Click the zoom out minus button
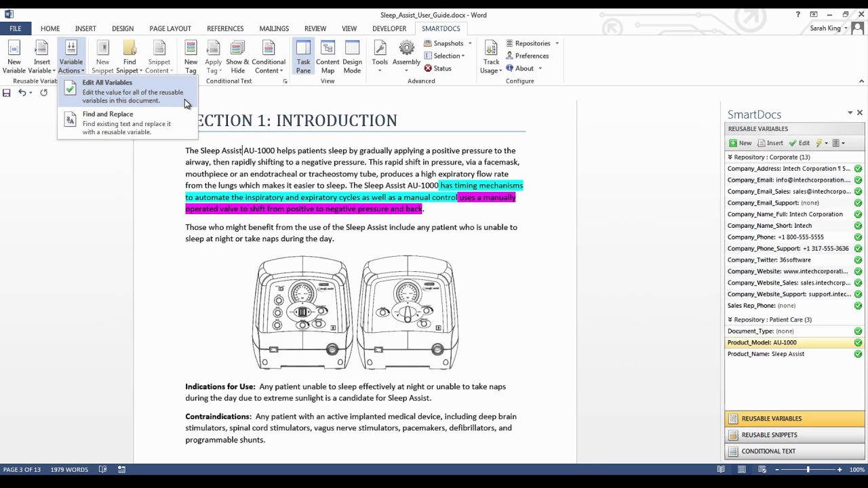 (x=776, y=469)
